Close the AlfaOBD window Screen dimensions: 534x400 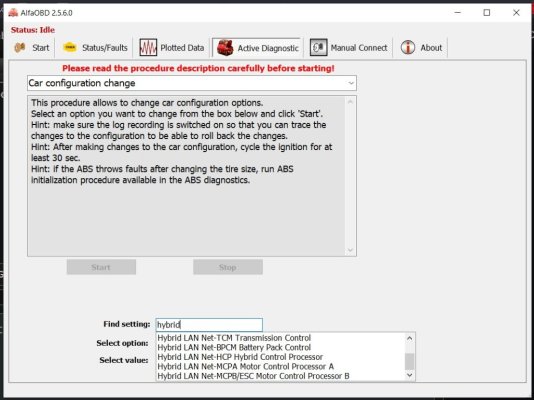pyautogui.click(x=516, y=13)
